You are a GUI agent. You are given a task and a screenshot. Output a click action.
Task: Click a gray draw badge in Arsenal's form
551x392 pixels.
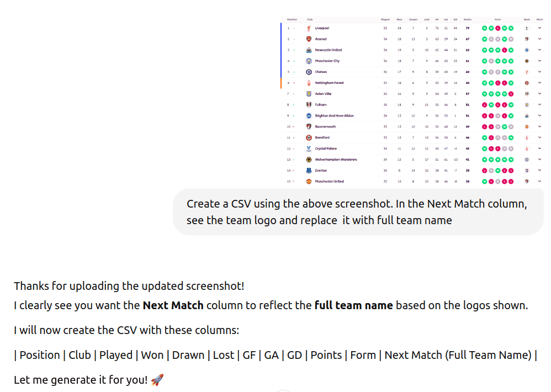click(491, 39)
